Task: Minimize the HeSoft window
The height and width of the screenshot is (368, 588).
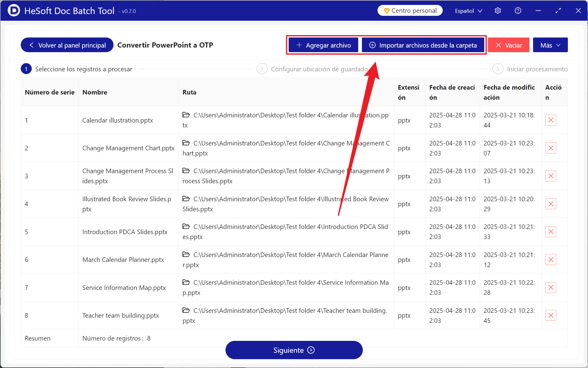Action: (538, 11)
